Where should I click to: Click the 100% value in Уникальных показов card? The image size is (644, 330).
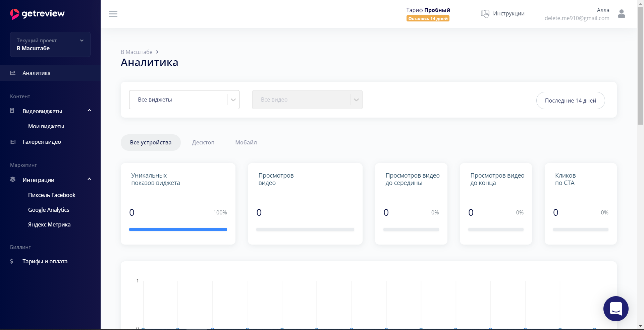pos(220,212)
